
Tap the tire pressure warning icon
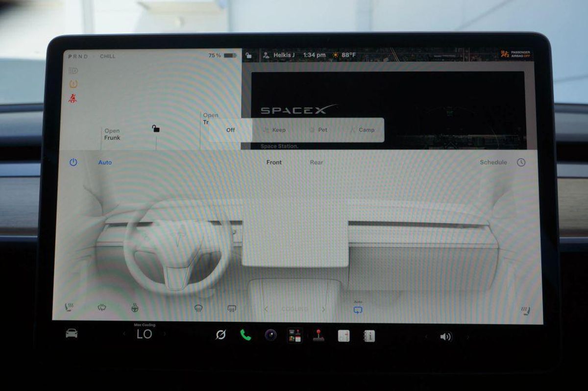tap(73, 84)
